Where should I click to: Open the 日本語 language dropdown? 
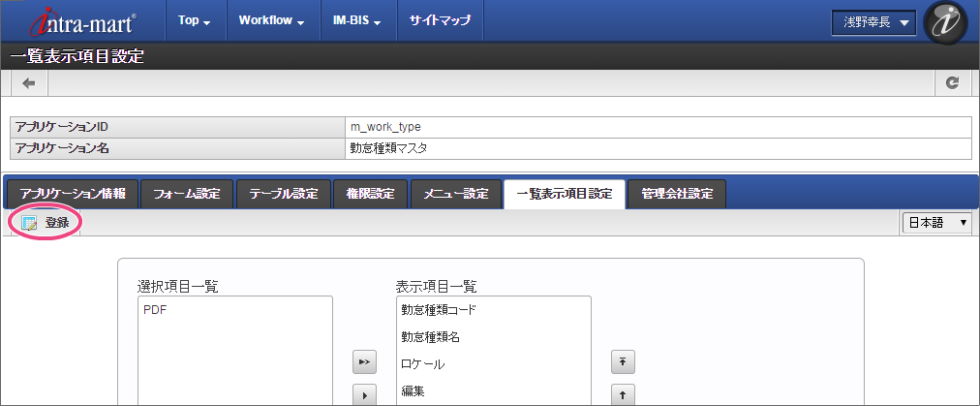click(936, 222)
